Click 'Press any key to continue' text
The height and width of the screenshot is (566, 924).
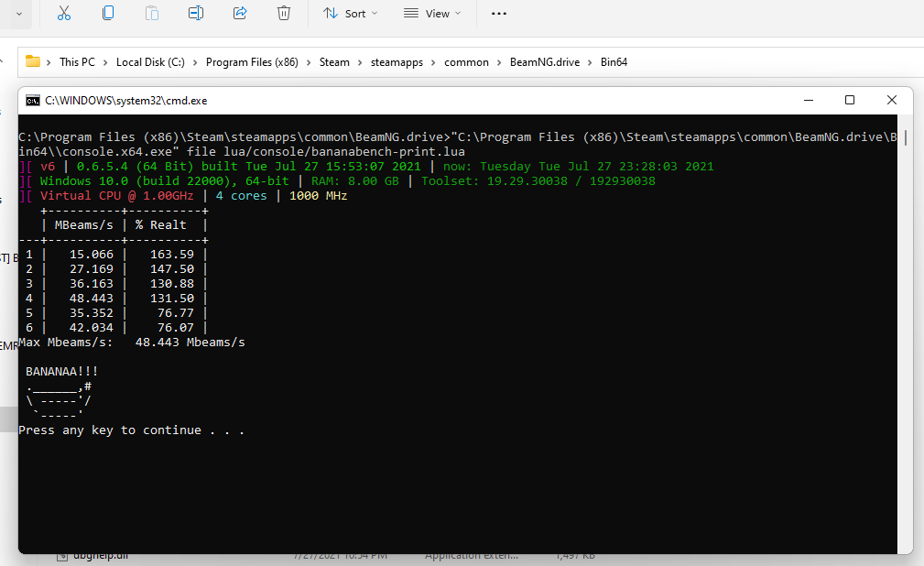[x=131, y=430]
